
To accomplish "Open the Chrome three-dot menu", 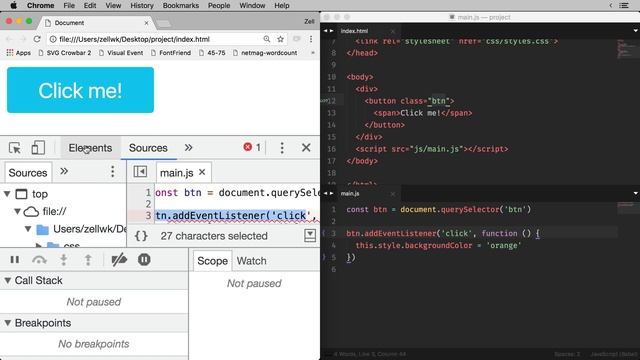I will (x=311, y=39).
